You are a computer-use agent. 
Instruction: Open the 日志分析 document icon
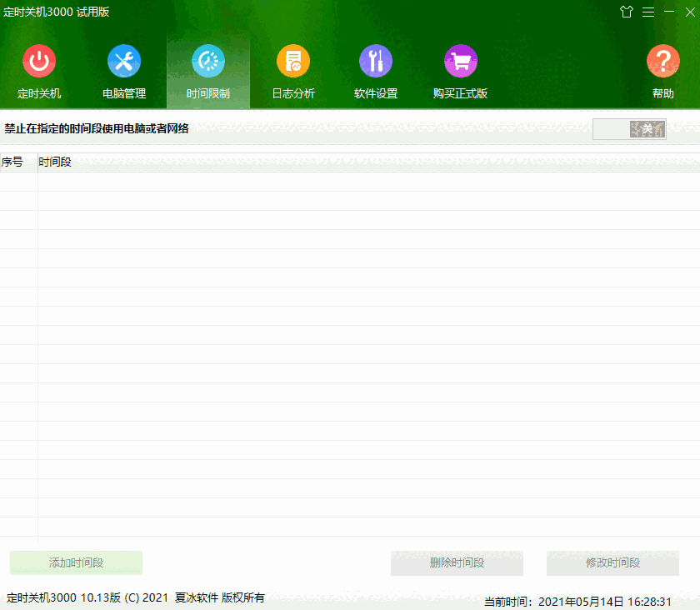[x=293, y=61]
